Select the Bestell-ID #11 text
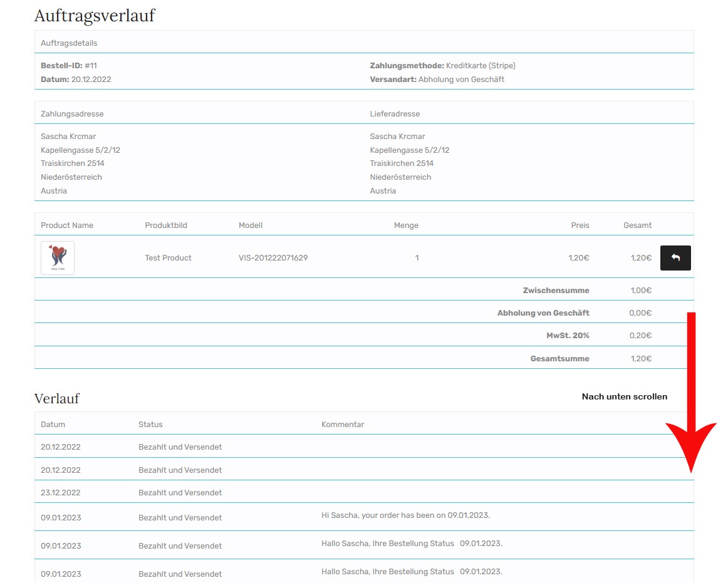 (x=69, y=66)
